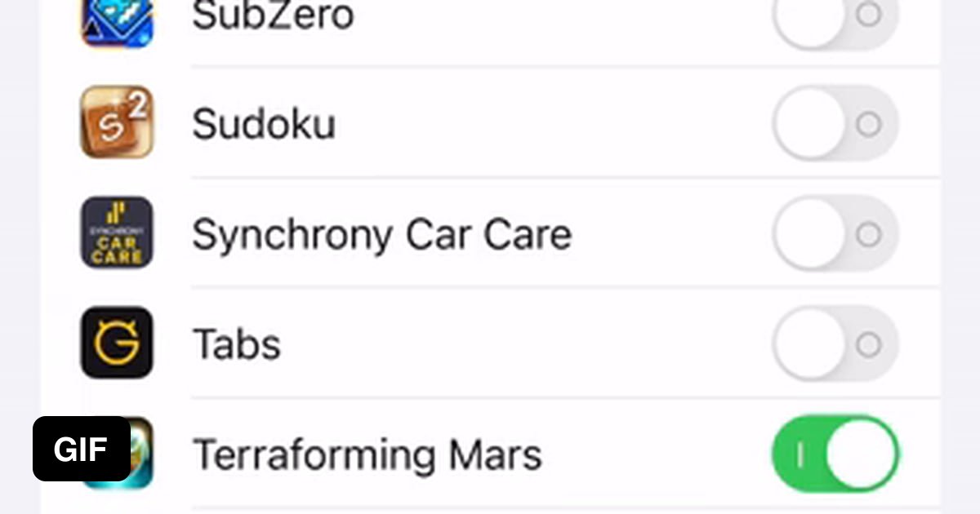The height and width of the screenshot is (514, 980).
Task: Click the Synchrony Car Care label
Action: point(381,235)
